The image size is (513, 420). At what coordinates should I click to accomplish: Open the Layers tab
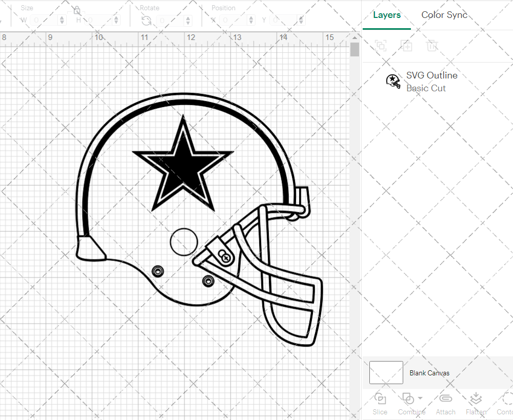pyautogui.click(x=387, y=15)
